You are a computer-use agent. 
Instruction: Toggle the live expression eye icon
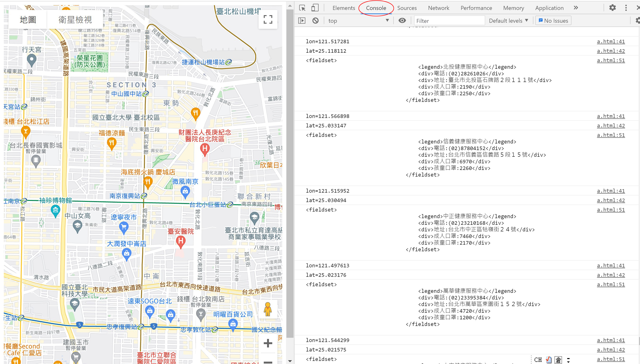402,21
